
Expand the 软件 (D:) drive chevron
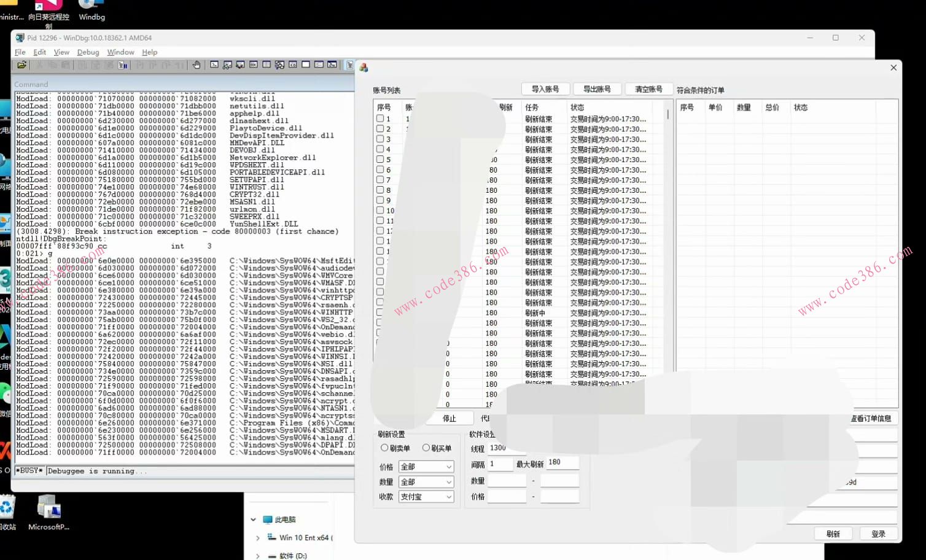tap(258, 556)
